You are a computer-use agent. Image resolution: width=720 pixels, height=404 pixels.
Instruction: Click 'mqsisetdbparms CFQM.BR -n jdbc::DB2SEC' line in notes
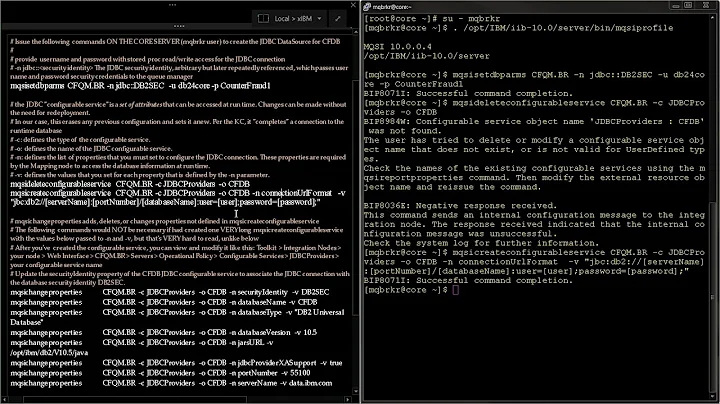tap(140, 86)
